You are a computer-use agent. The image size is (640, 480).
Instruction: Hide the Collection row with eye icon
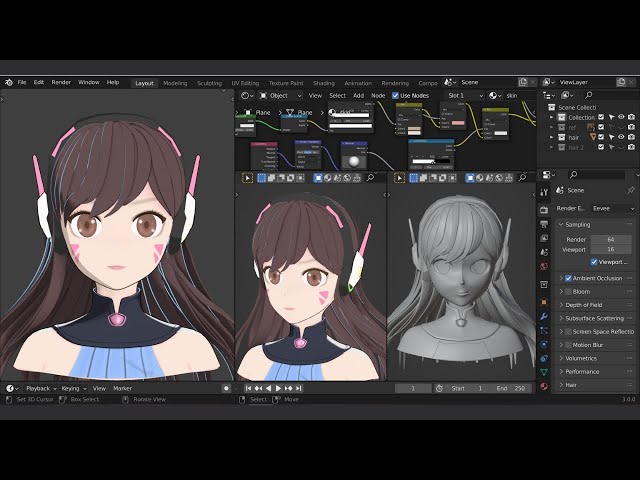pyautogui.click(x=621, y=117)
